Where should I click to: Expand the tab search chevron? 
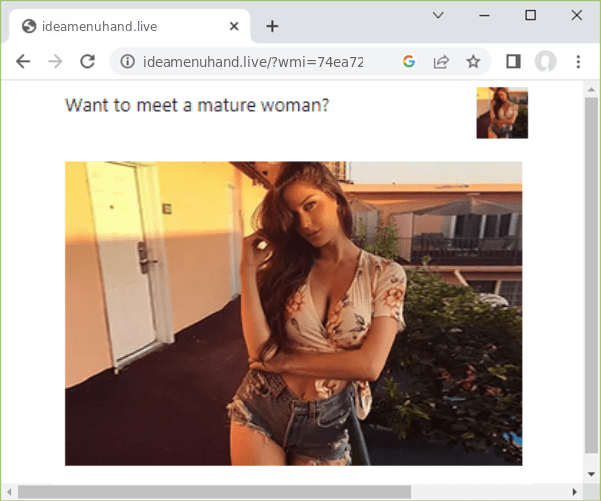pyautogui.click(x=438, y=15)
